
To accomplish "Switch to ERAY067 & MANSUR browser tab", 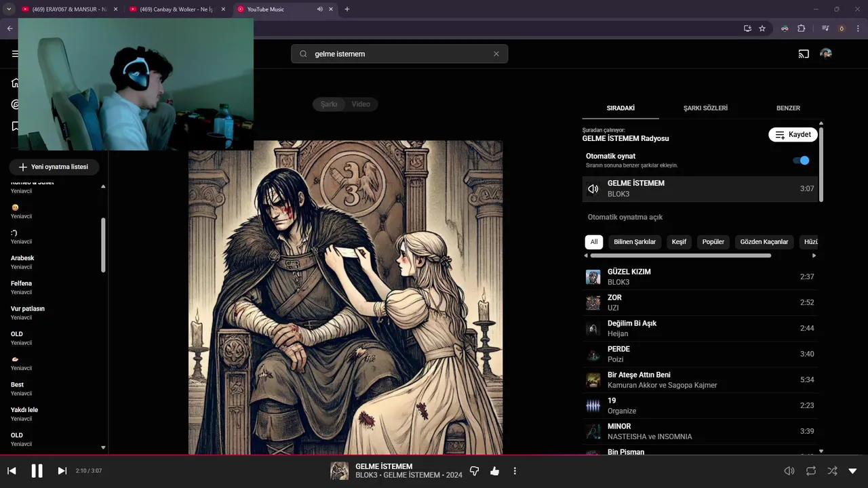I will click(x=68, y=9).
